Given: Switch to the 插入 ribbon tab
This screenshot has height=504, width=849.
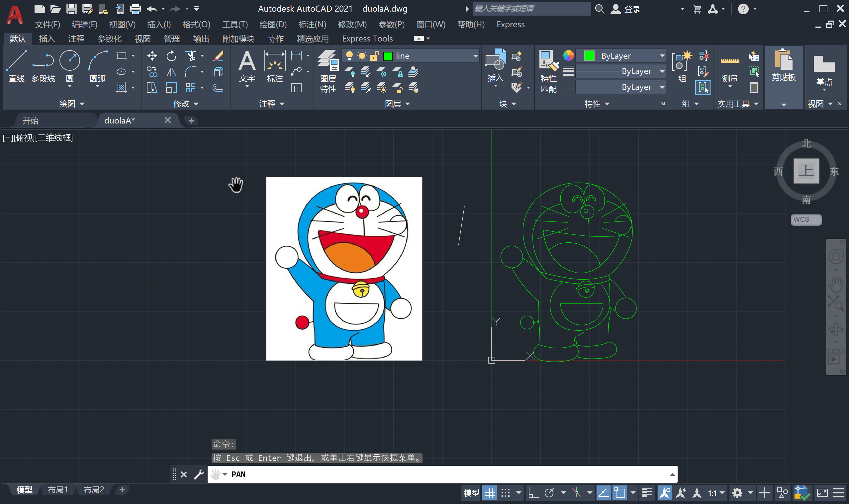Looking at the screenshot, I should (x=47, y=39).
